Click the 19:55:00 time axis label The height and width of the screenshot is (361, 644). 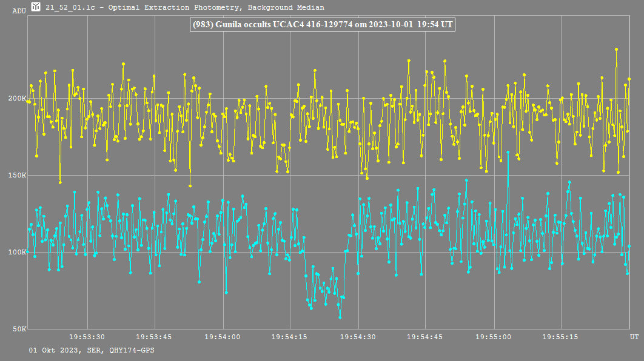[493, 337]
